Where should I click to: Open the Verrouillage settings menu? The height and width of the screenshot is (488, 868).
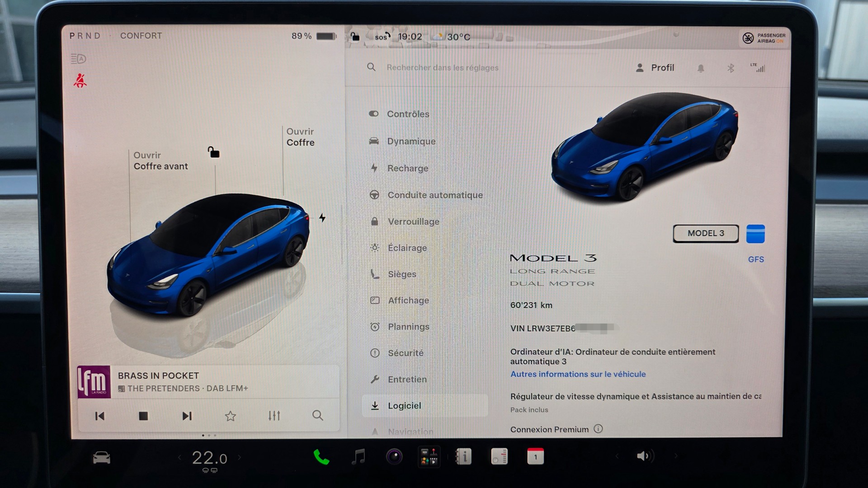click(404, 221)
